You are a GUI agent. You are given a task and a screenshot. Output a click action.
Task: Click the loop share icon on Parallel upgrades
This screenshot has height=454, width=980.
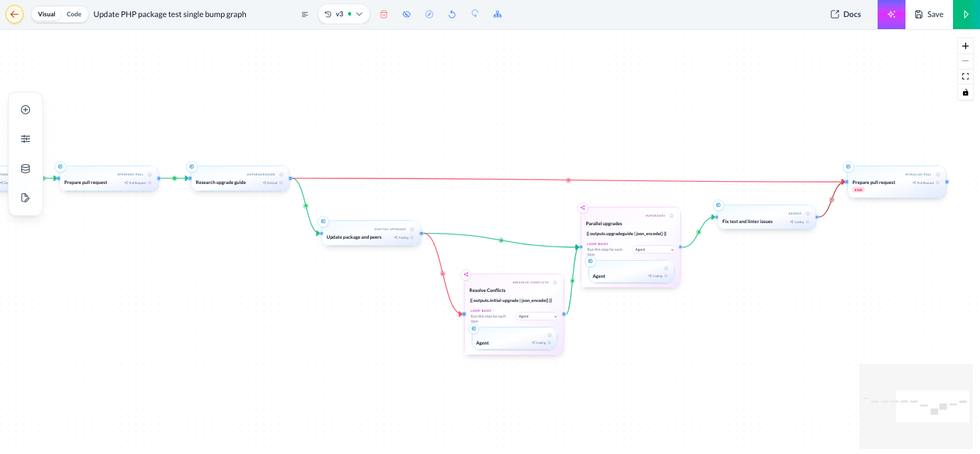click(583, 208)
